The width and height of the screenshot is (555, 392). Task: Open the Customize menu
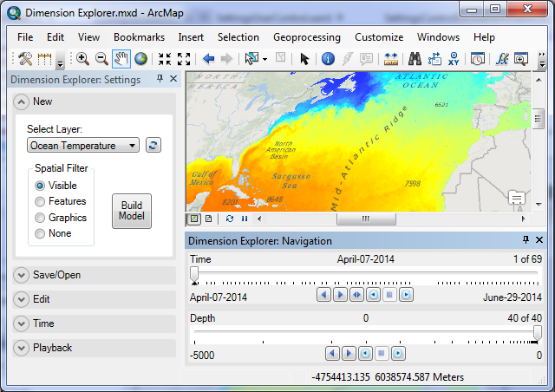pos(379,37)
